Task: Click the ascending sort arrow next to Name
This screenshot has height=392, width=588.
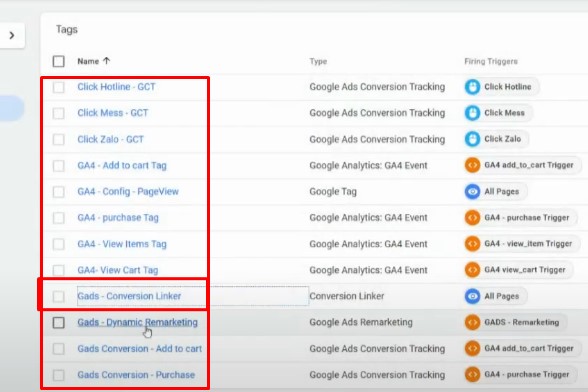Action: point(106,61)
